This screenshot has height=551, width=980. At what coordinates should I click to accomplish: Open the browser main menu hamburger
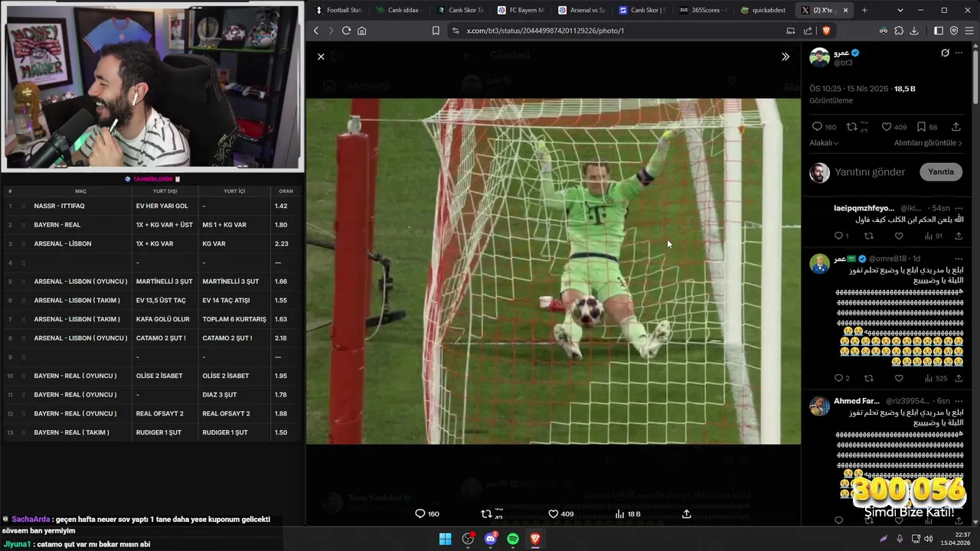969,31
